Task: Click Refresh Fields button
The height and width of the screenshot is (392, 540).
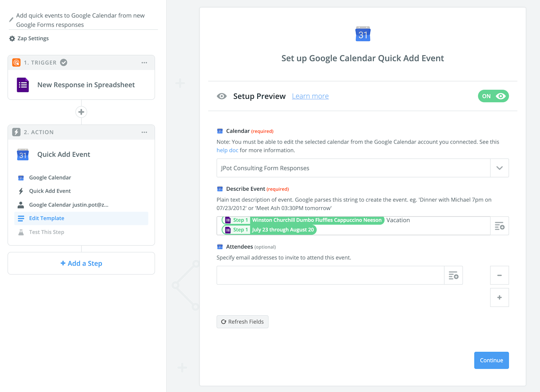Action: 242,322
